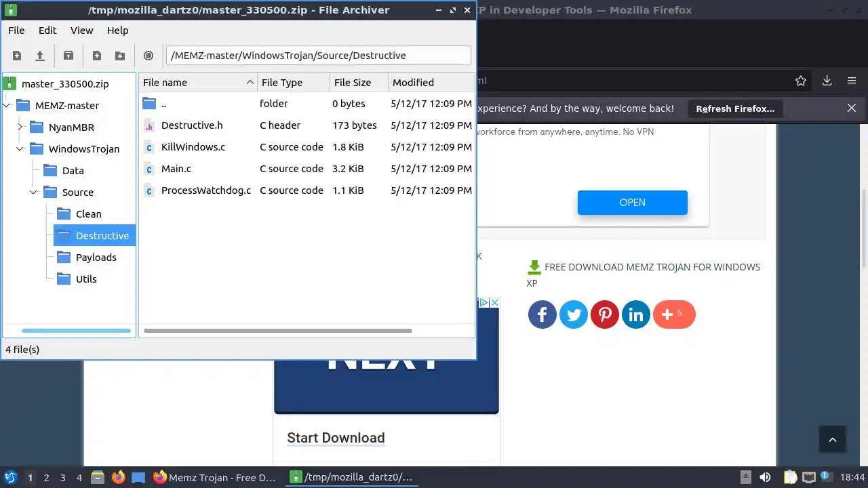Image resolution: width=868 pixels, height=488 pixels.
Task: Click the circular stop icon in toolbar
Action: click(149, 56)
